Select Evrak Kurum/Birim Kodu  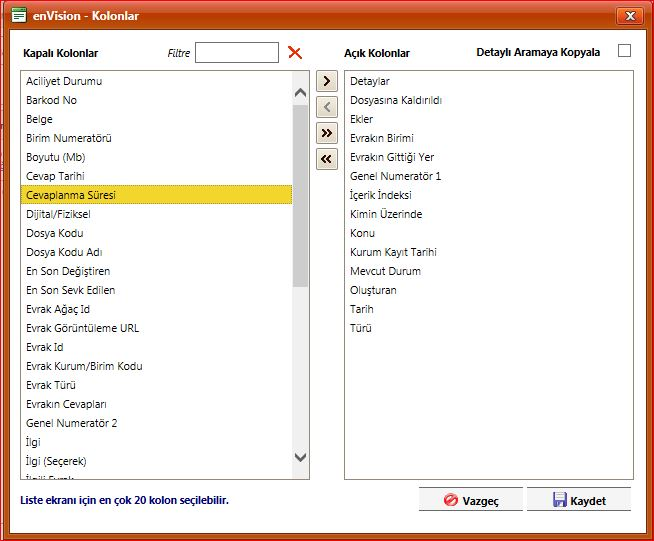[x=156, y=366]
